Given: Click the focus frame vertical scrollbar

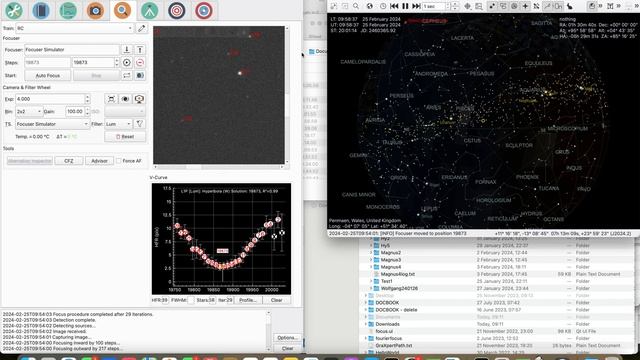Looking at the screenshot, I should 287,95.
